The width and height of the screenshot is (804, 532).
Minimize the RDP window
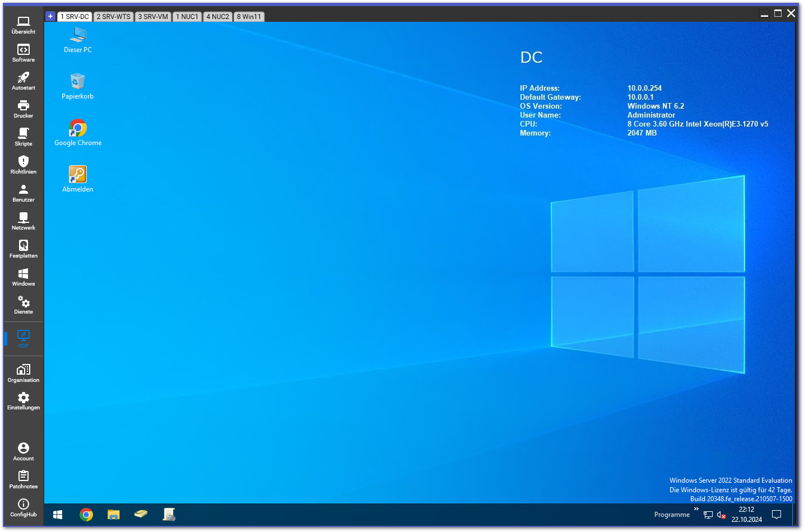click(x=764, y=13)
